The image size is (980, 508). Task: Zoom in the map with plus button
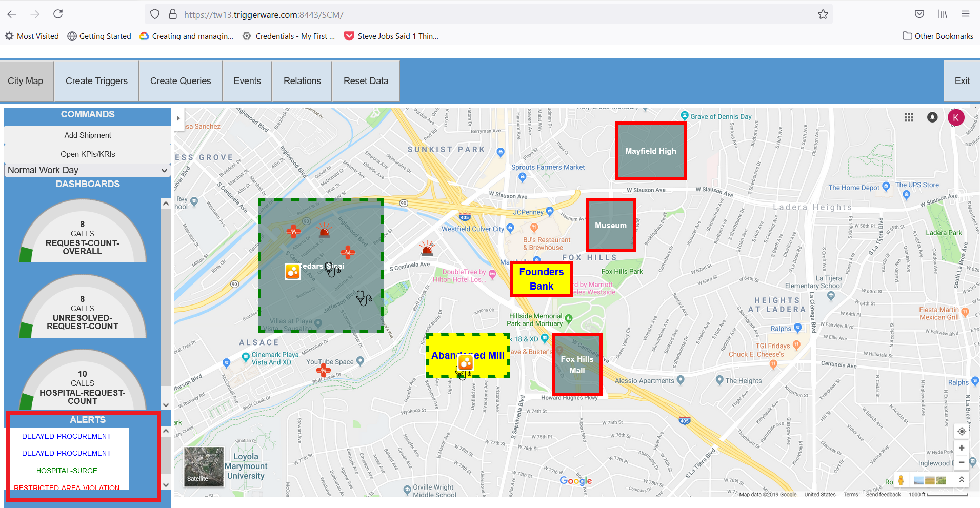[962, 448]
